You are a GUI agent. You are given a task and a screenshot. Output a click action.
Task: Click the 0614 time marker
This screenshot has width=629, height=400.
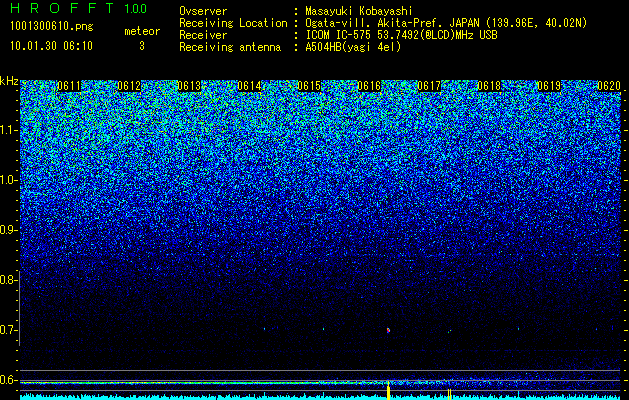click(x=249, y=86)
